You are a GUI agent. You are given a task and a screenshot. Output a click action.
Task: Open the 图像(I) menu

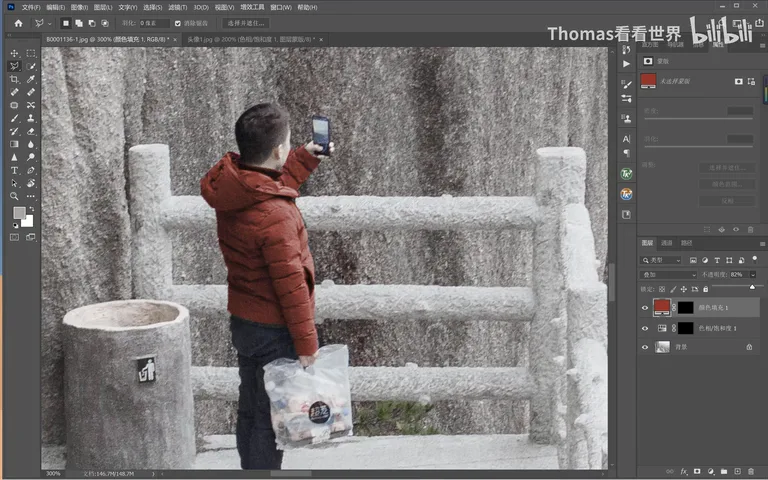[79, 7]
